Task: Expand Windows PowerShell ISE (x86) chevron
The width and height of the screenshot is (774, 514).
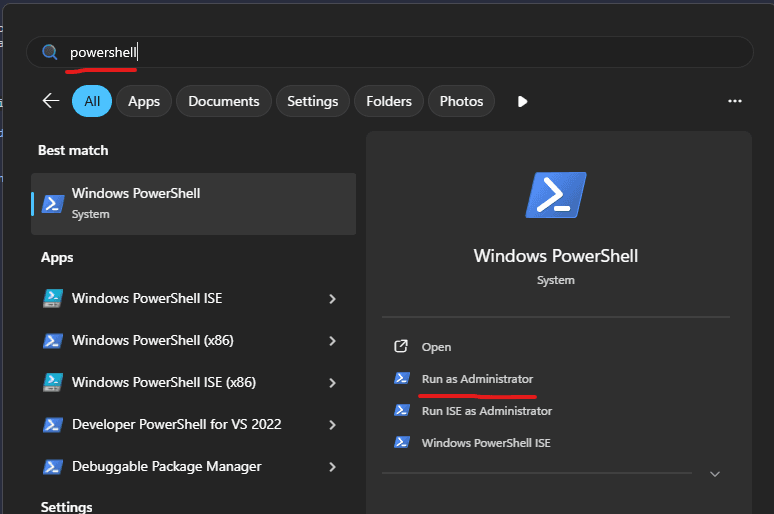Action: (332, 383)
